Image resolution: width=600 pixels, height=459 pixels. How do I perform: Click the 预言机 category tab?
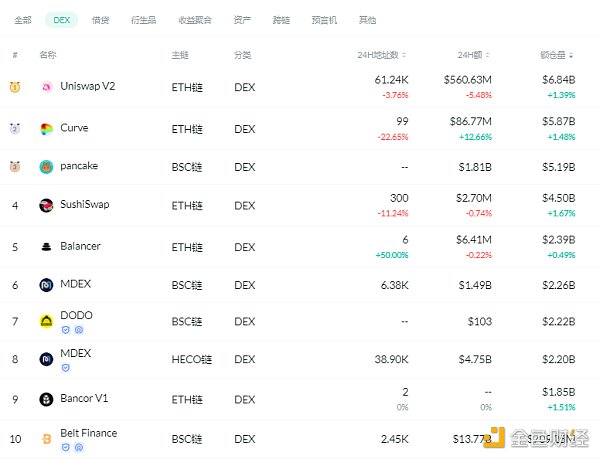324,20
